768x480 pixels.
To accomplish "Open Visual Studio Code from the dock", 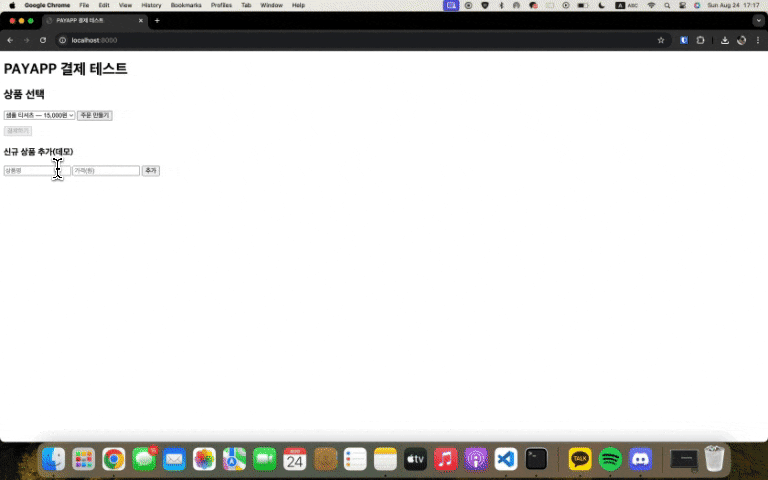I will tap(506, 459).
